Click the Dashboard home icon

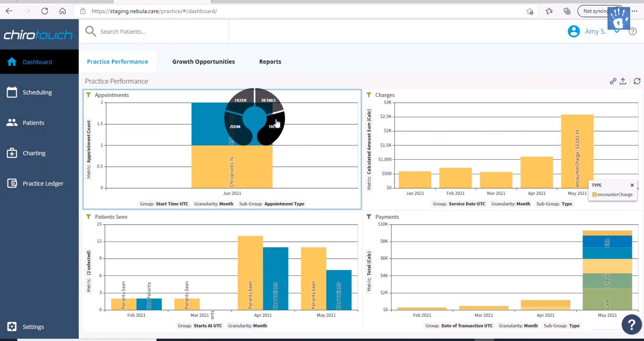pos(11,62)
